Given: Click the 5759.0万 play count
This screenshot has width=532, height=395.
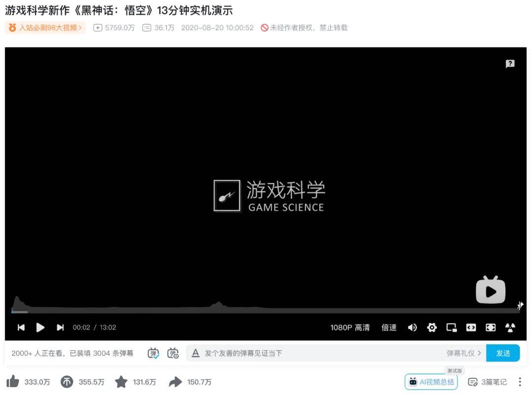Looking at the screenshot, I should 114,28.
